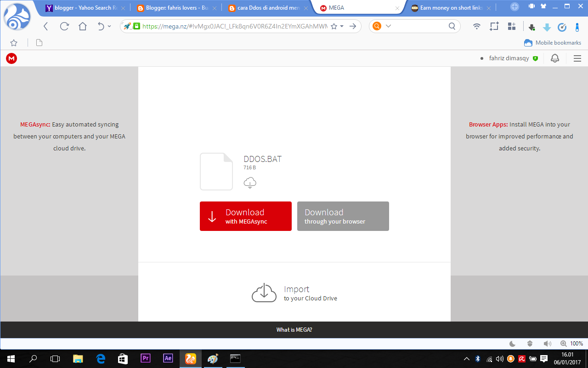Screen dimensions: 588x368
Task: Launch Adobe After Effects from taskbar
Action: [168, 358]
